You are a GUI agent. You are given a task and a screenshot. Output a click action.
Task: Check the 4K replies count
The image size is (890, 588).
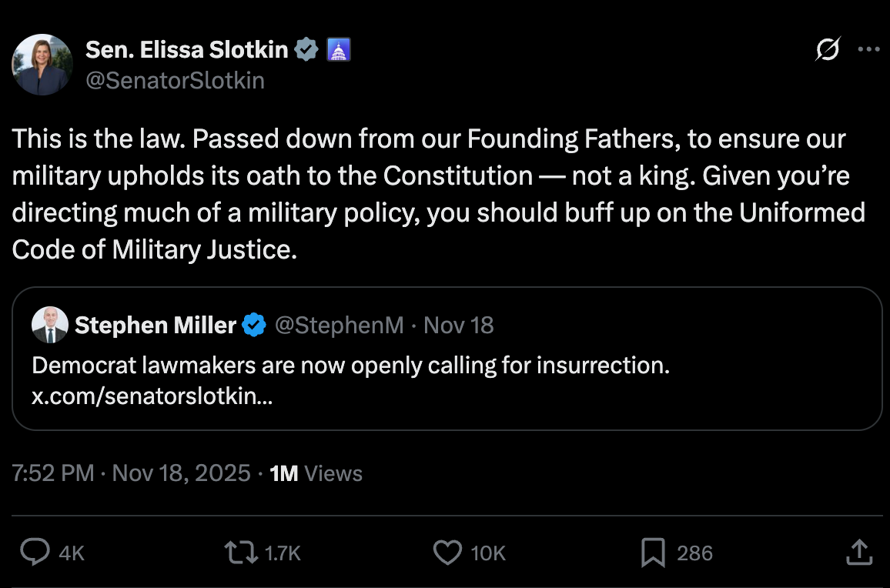tap(69, 552)
